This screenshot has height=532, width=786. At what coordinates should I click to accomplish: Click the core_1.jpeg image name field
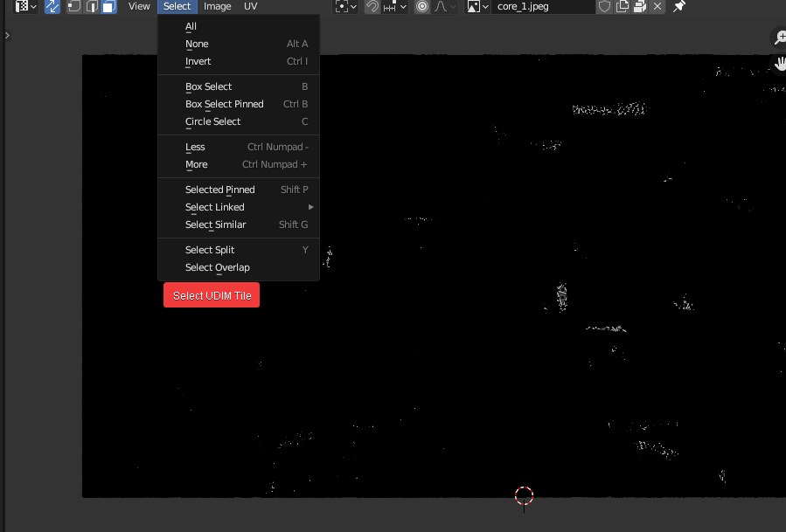pos(543,6)
